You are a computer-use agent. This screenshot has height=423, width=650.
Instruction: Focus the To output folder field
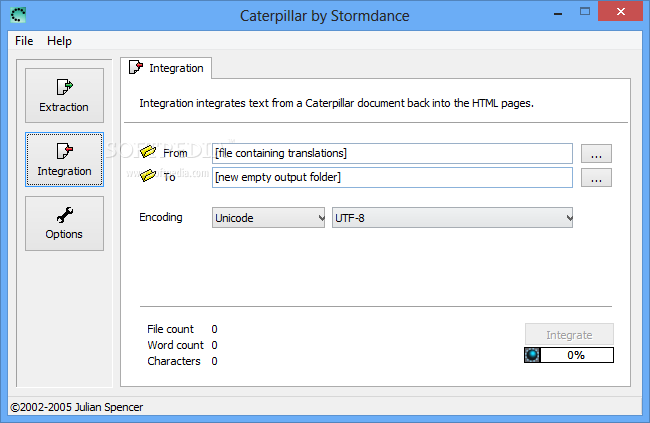click(392, 177)
